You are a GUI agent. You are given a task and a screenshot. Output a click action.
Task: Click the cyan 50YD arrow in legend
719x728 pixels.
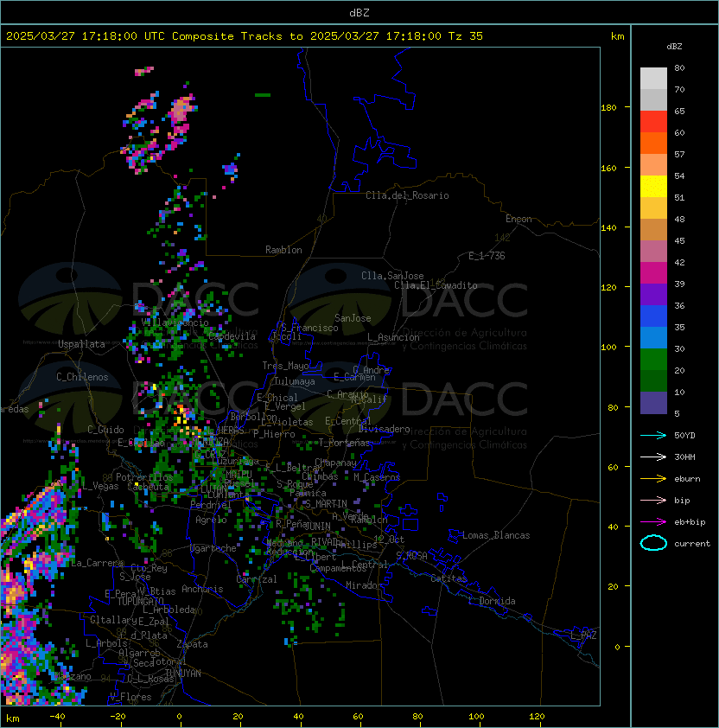coord(653,435)
